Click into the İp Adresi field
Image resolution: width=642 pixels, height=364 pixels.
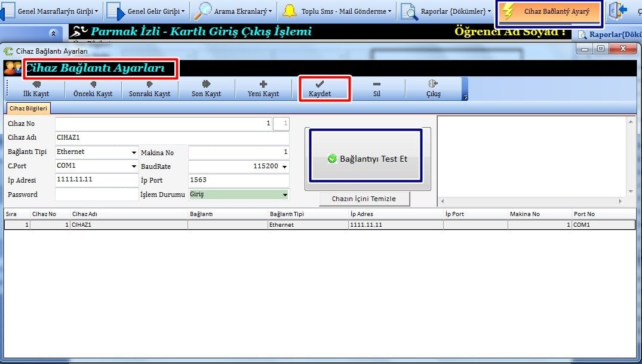96,180
